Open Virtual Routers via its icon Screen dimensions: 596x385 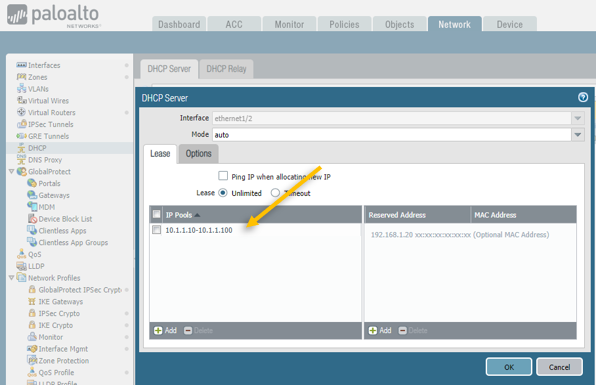[21, 112]
